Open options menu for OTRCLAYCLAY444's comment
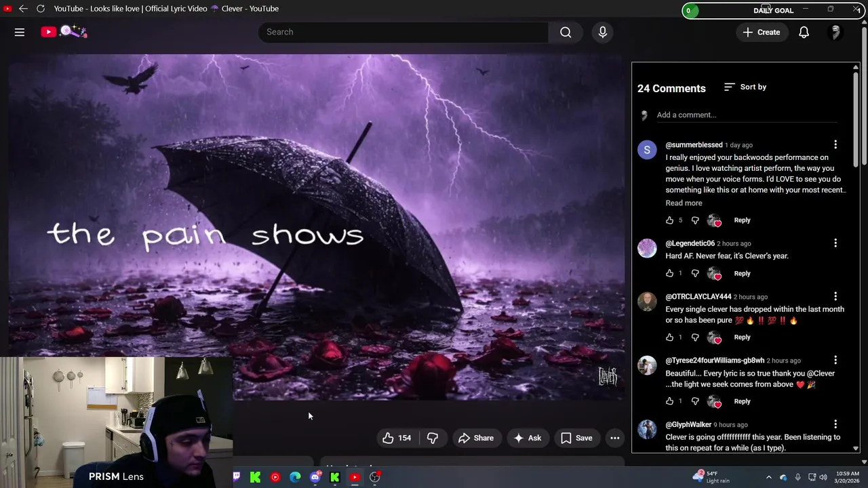The width and height of the screenshot is (868, 488). tap(835, 296)
